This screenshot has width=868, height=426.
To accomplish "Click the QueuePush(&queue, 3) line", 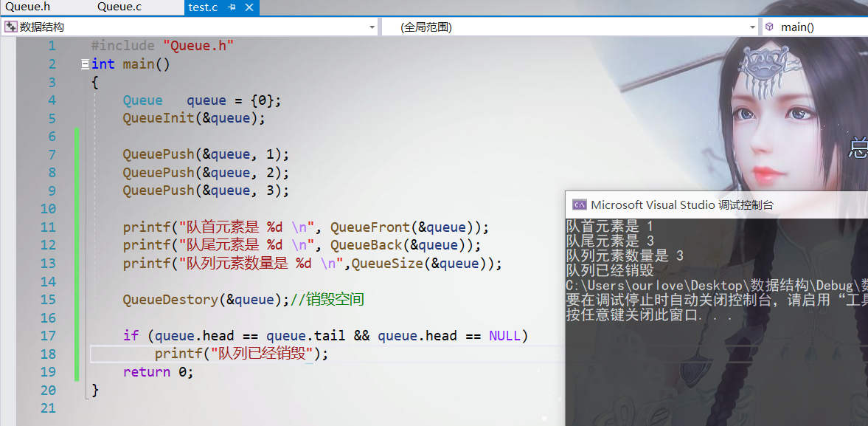I will click(x=206, y=190).
